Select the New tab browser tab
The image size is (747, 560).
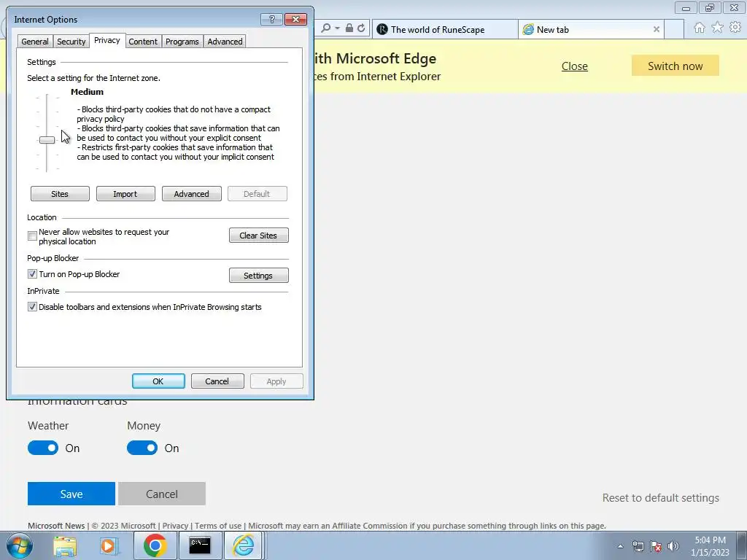(591, 29)
